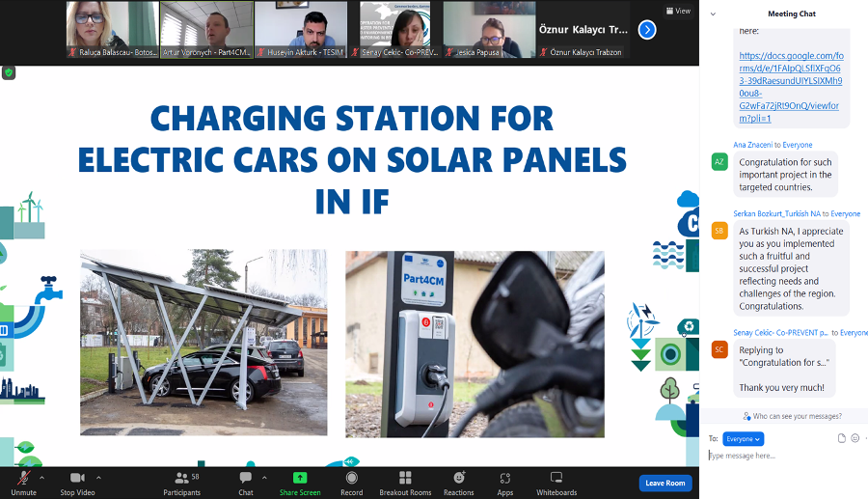
Task: Select Öznur Kalaycı Trabzon participant tile
Action: 583,29
